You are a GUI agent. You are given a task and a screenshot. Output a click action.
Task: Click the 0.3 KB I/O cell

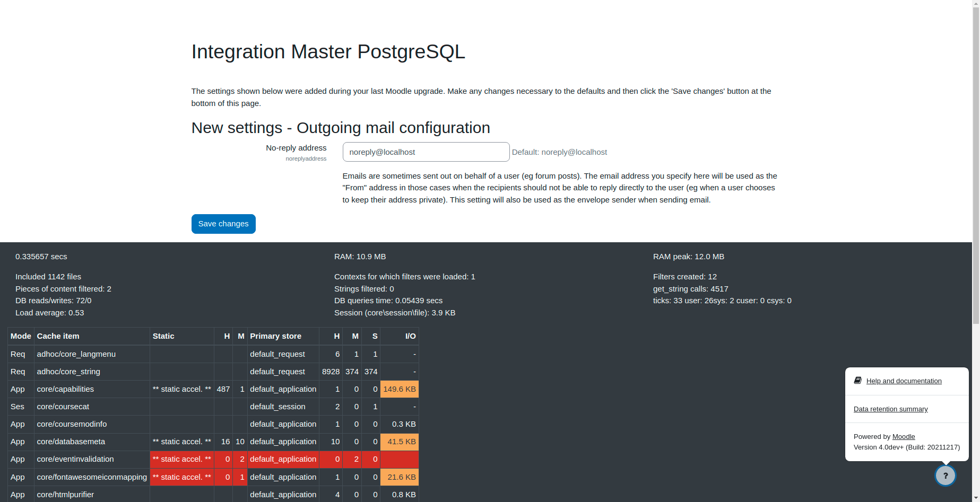(400, 424)
